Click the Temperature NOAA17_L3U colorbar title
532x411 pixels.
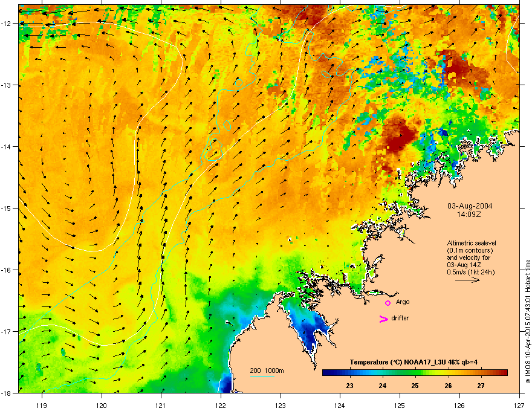point(414,362)
